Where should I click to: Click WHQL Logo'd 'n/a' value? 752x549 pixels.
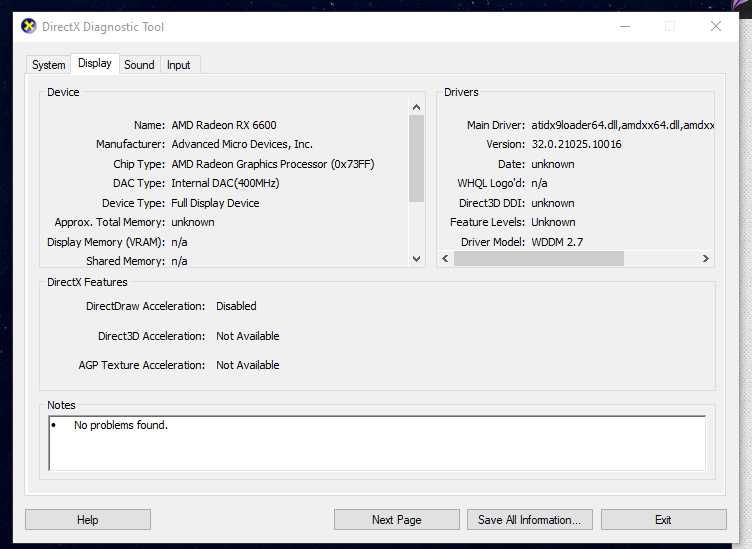[x=540, y=183]
